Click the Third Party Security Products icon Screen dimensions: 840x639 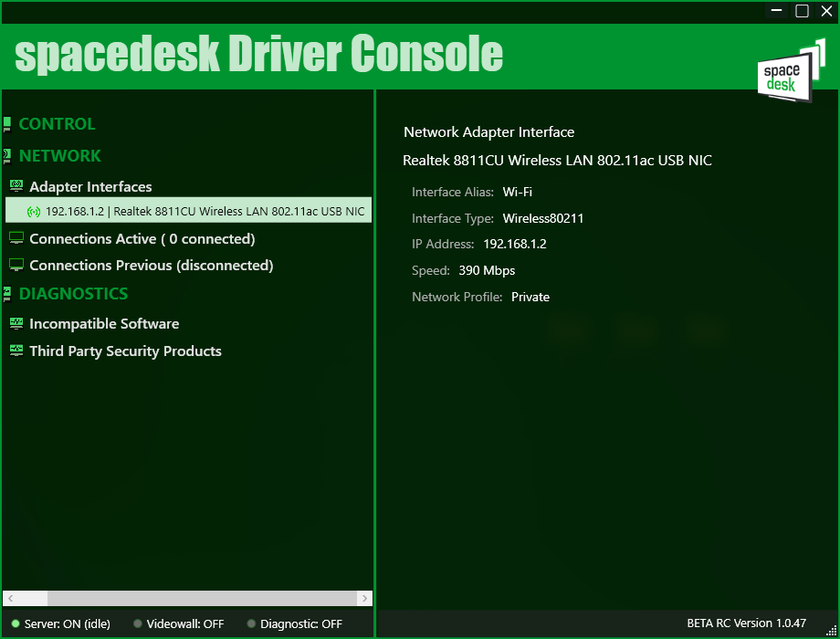click(x=16, y=351)
